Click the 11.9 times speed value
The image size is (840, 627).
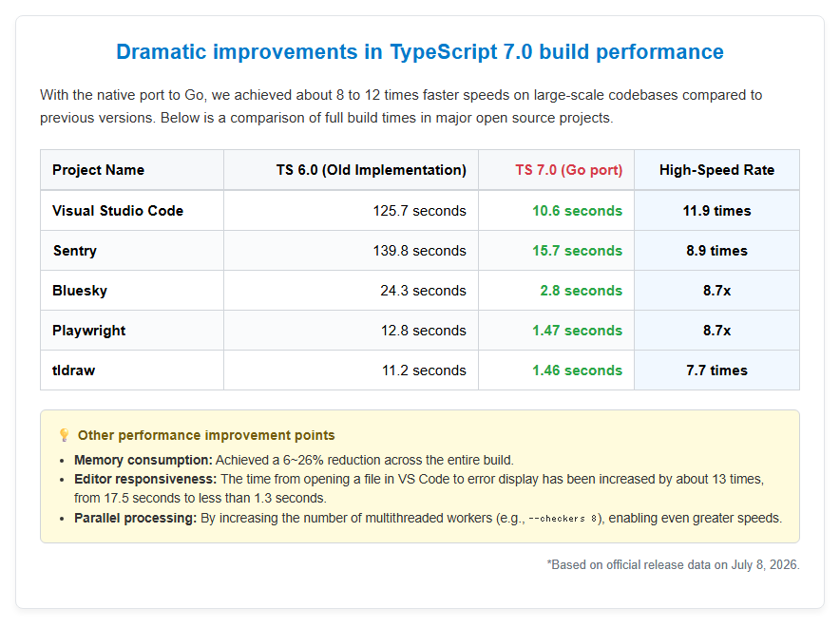(x=716, y=211)
